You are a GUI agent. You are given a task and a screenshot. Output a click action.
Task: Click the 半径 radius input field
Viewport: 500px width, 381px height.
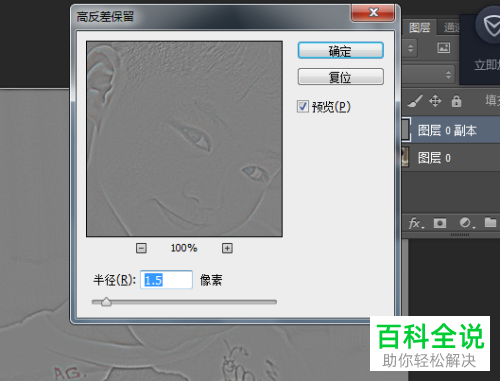[166, 280]
